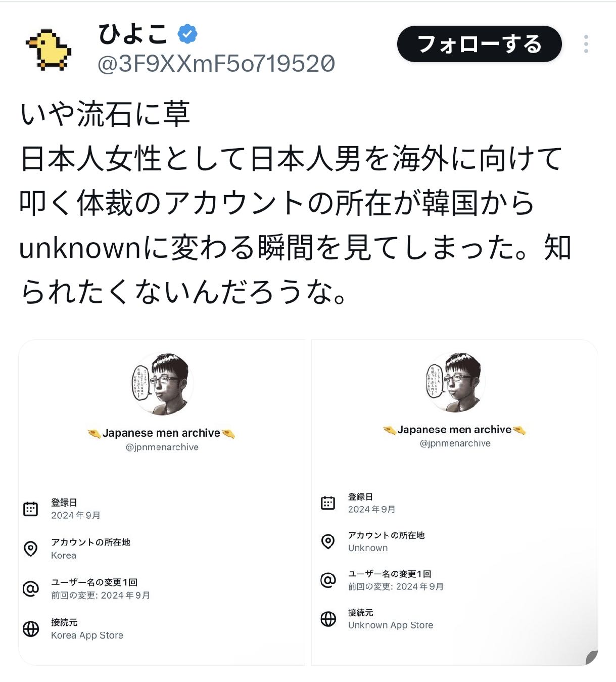The image size is (616, 682).
Task: Click the @ icon in right image
Action: coord(328,580)
